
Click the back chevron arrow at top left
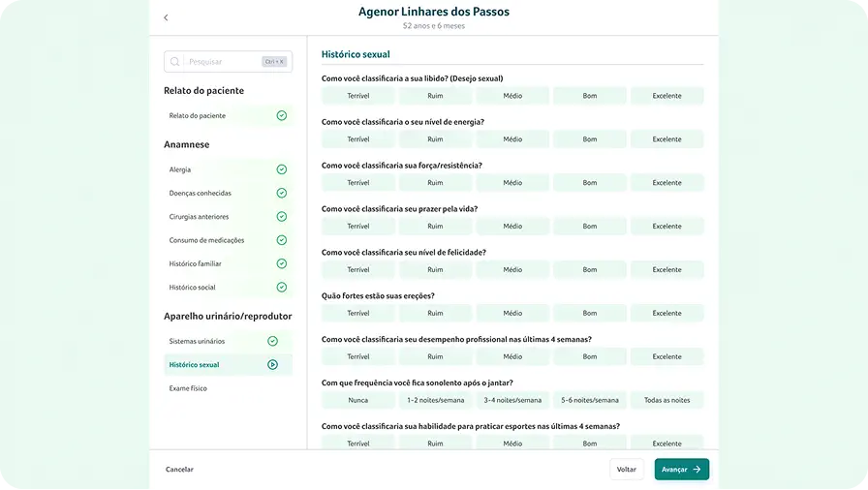pos(166,17)
